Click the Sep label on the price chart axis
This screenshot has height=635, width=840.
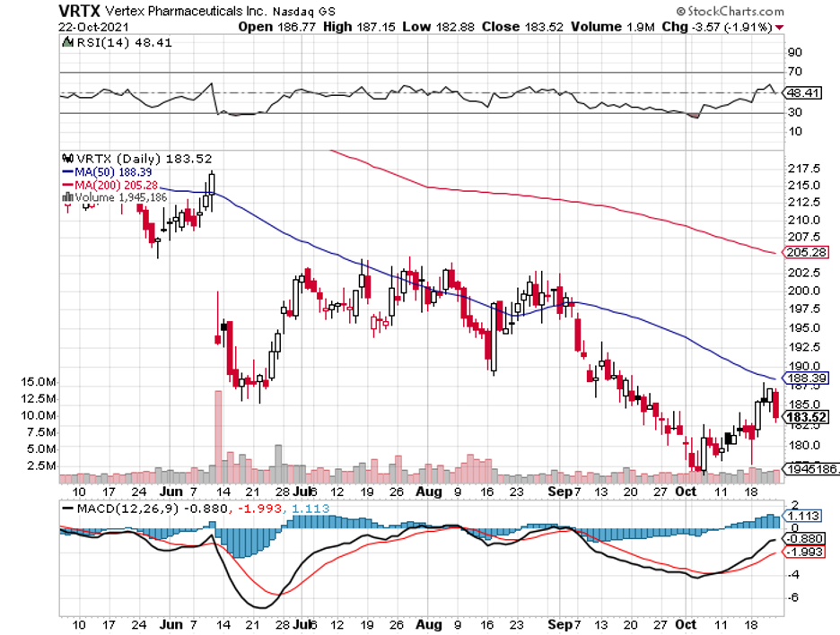tap(560, 491)
